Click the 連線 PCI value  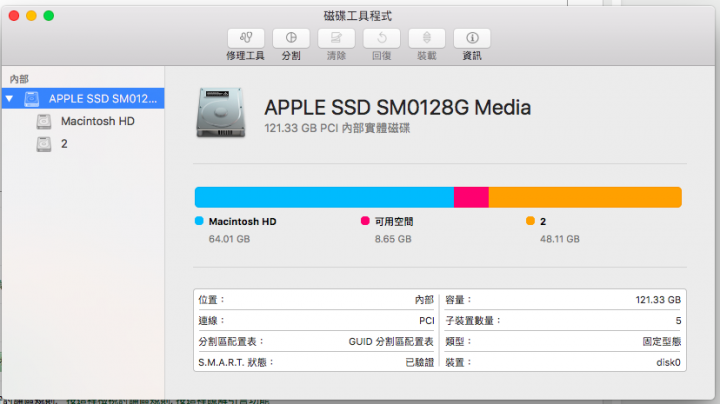(427, 320)
